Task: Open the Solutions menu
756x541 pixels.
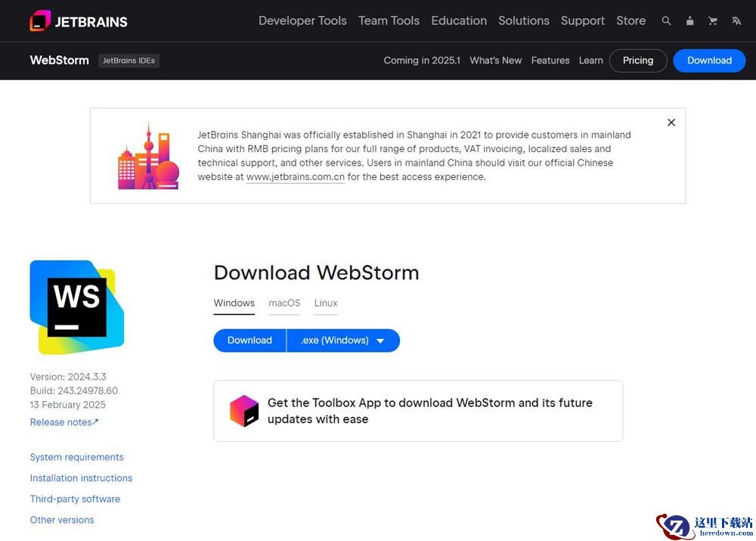Action: [x=524, y=20]
